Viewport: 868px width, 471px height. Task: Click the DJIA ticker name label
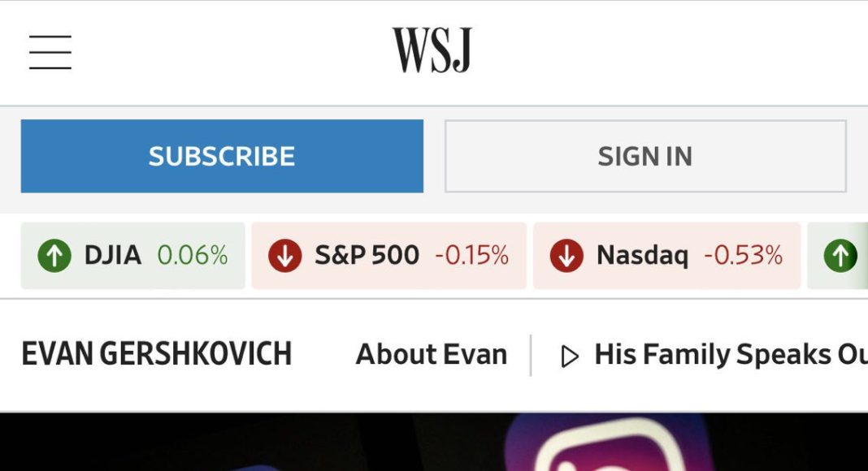(x=113, y=257)
